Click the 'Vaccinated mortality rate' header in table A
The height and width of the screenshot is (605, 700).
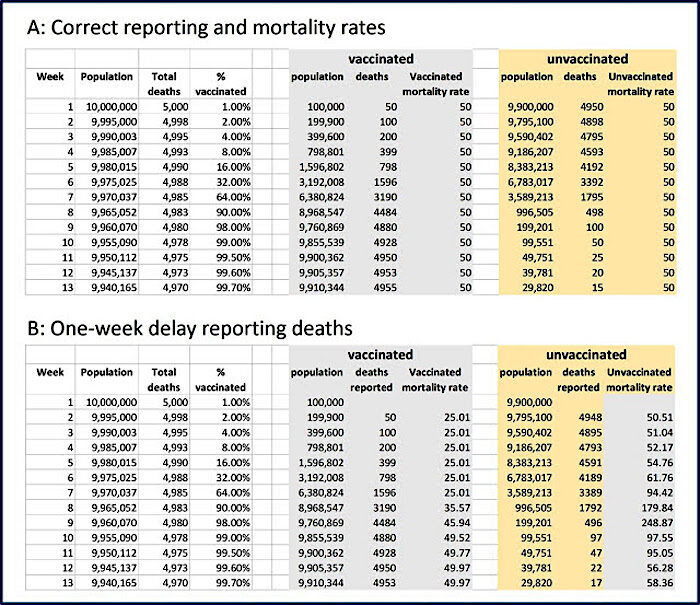[436, 84]
